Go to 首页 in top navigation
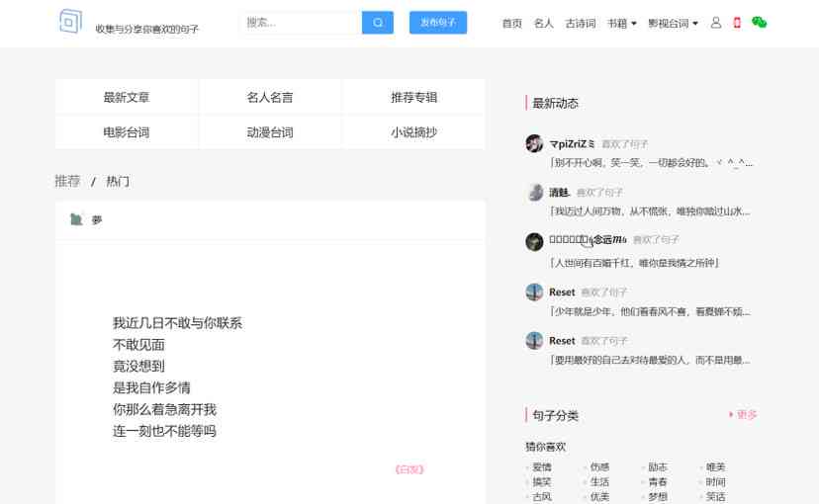Viewport: 819px width, 504px height. pos(512,24)
